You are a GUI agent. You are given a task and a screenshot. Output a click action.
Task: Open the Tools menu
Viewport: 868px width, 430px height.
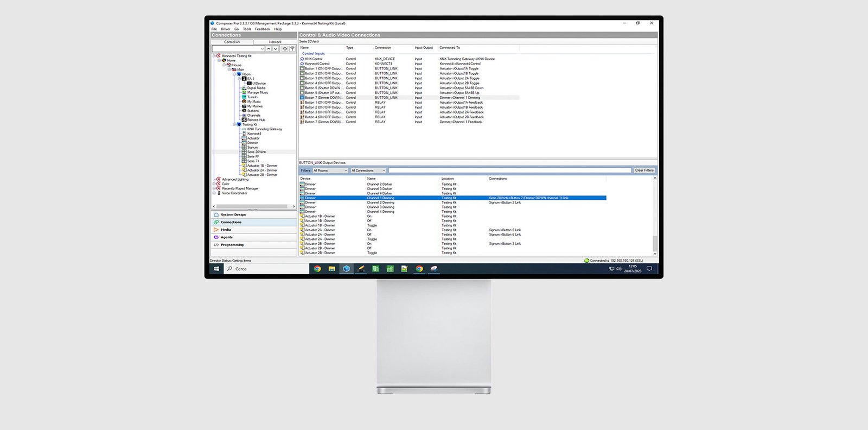point(247,29)
